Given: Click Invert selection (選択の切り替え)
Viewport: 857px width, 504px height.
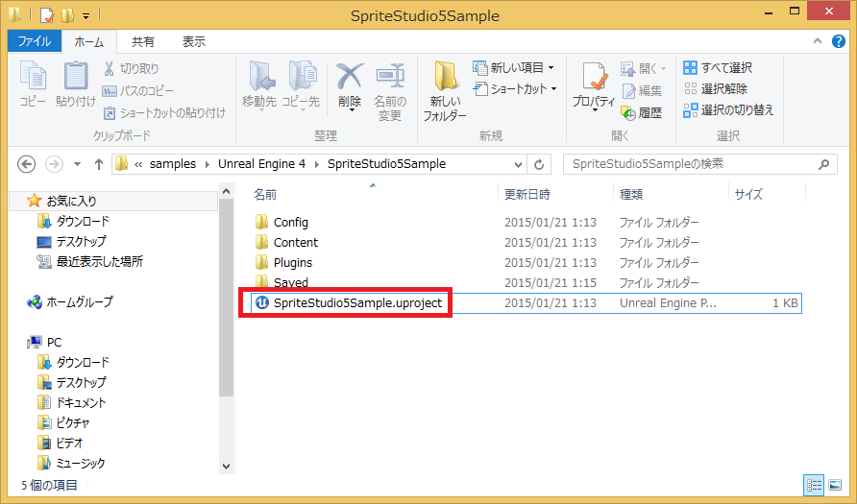Looking at the screenshot, I should click(728, 109).
